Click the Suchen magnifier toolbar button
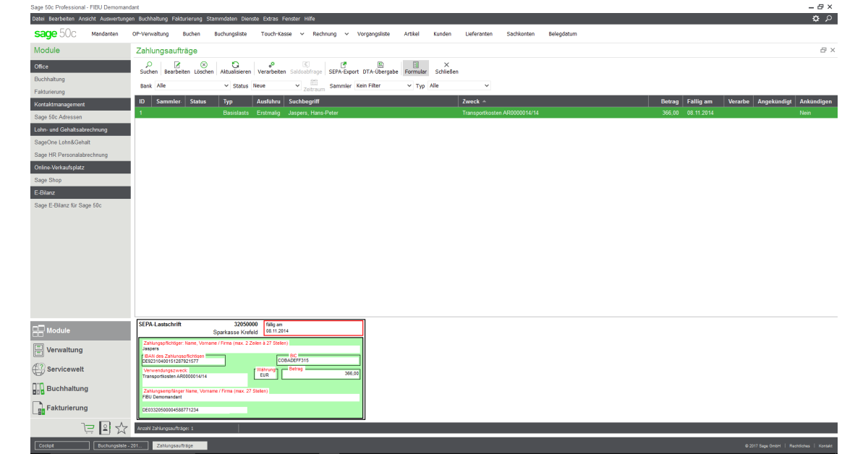This screenshot has height=454, width=868. pyautogui.click(x=149, y=68)
